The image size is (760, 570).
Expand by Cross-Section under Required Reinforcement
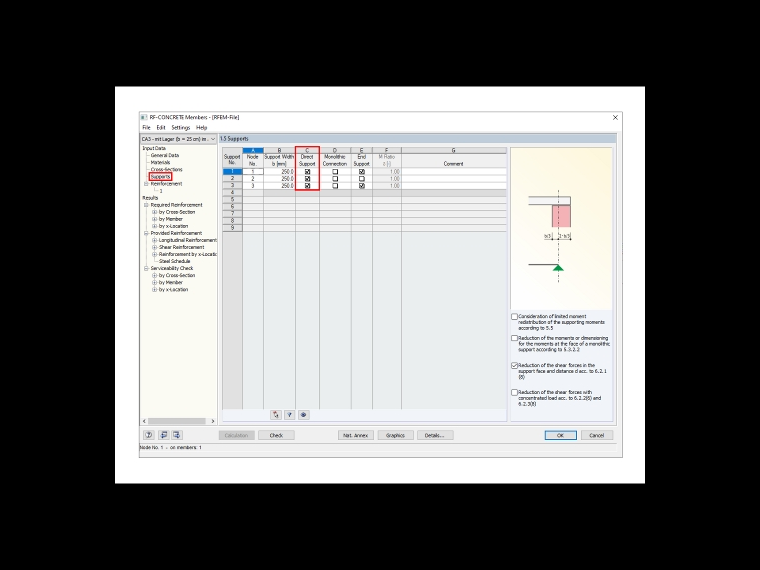155,212
